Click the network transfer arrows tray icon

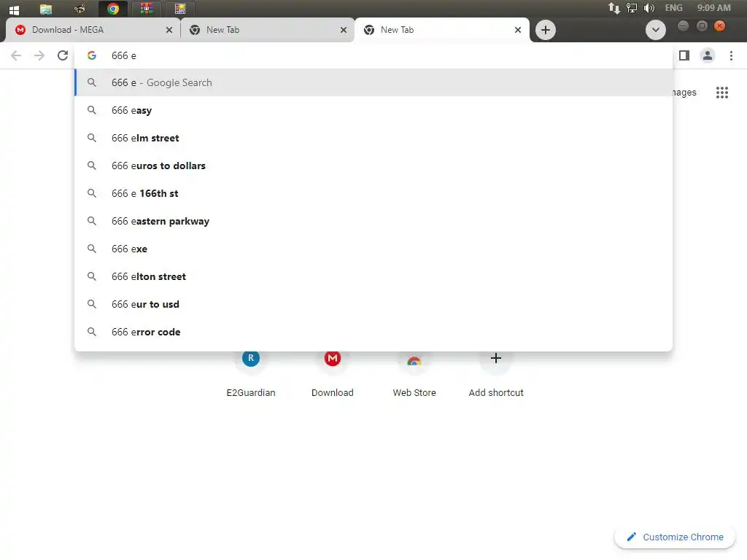pyautogui.click(x=614, y=8)
